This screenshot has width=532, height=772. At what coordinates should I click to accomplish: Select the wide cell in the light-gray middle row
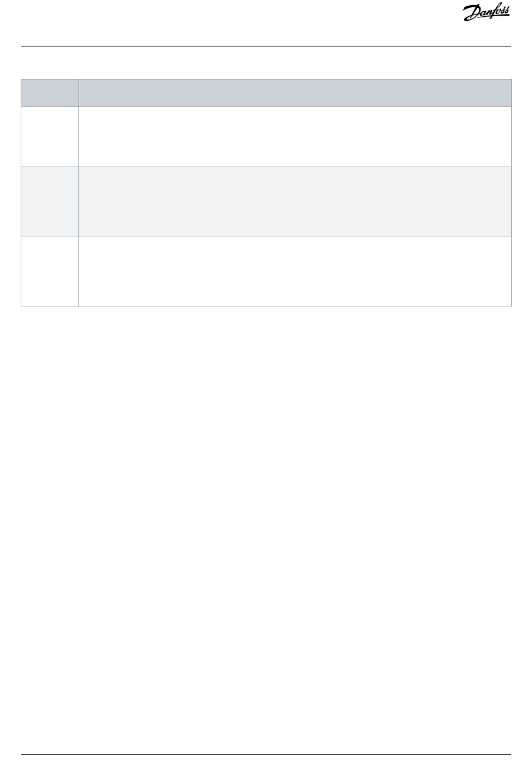(295, 201)
